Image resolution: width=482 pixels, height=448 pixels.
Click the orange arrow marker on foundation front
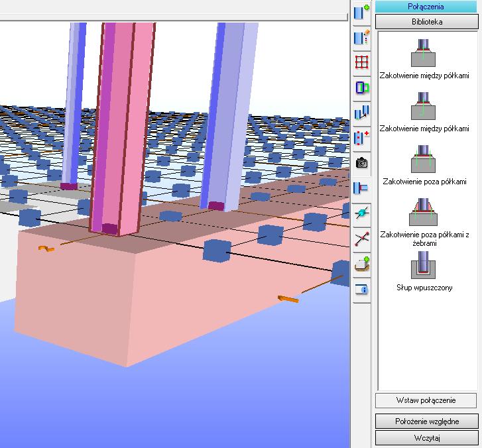[x=288, y=299]
